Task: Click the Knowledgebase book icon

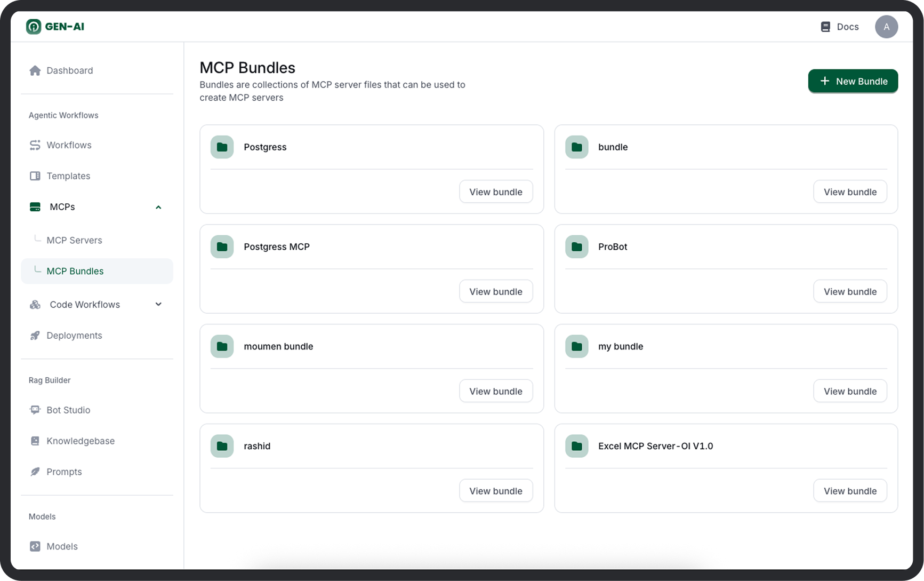Action: (x=35, y=441)
